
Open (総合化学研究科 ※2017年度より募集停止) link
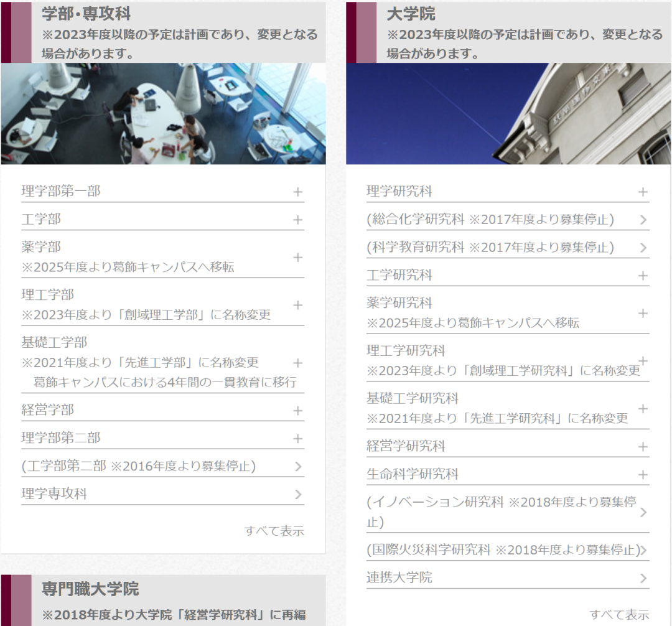(490, 220)
